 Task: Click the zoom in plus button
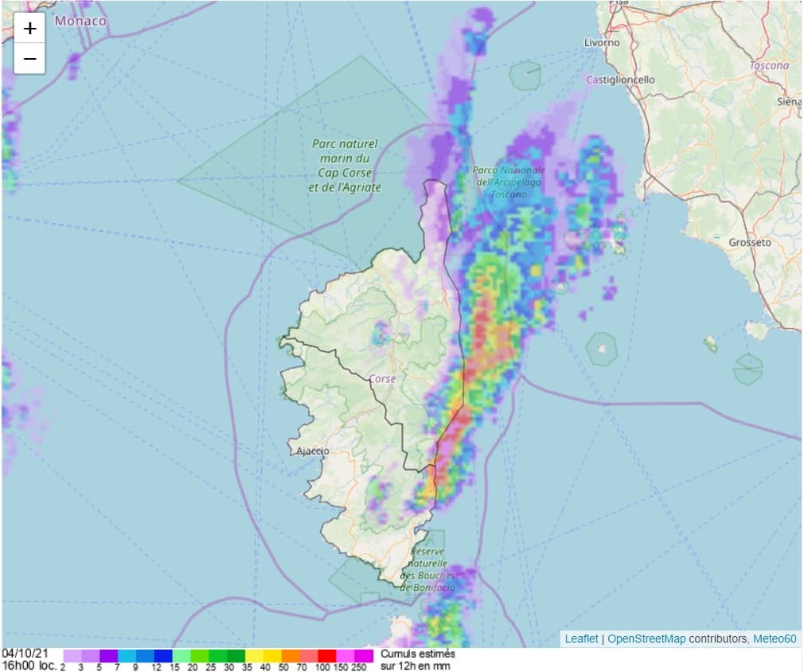coord(29,29)
